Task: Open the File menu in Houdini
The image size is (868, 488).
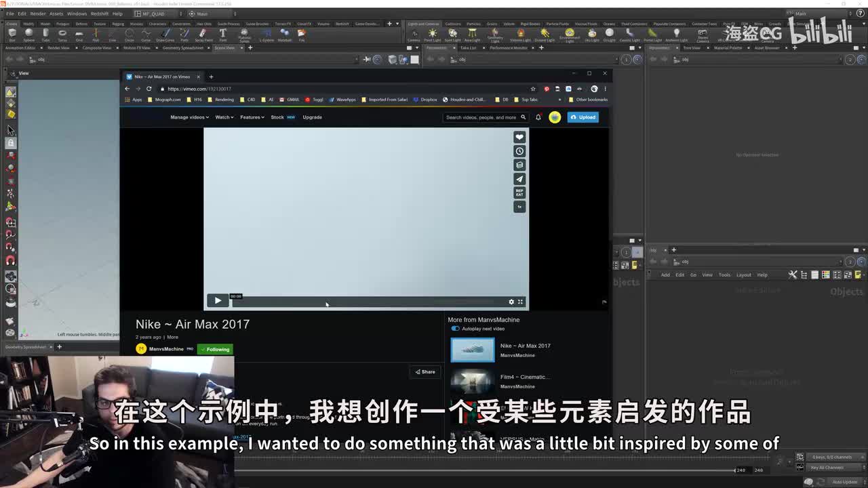Action: 9,14
